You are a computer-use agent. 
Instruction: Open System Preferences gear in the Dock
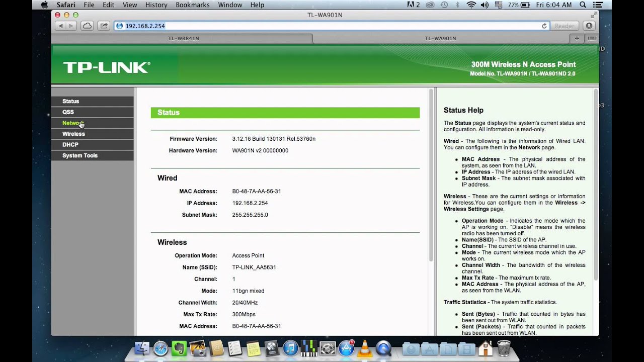(328, 348)
